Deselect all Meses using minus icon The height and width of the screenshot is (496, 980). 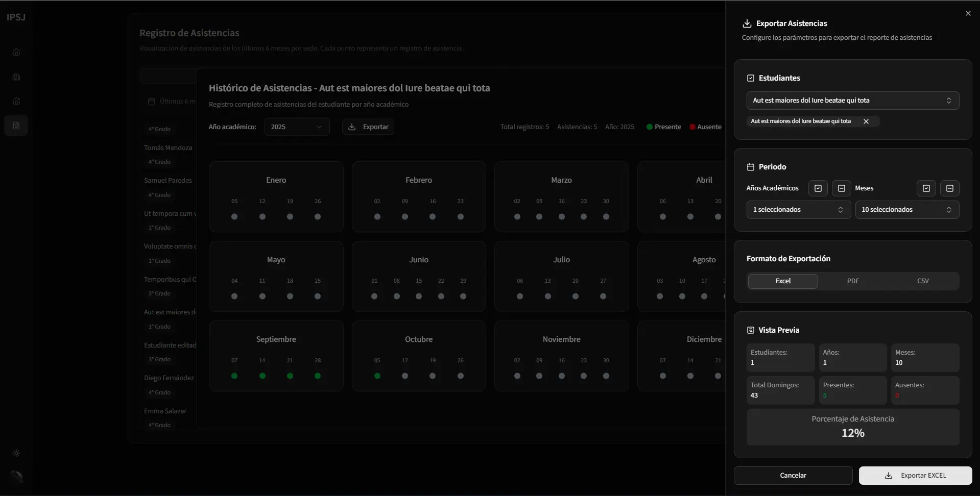tap(949, 188)
